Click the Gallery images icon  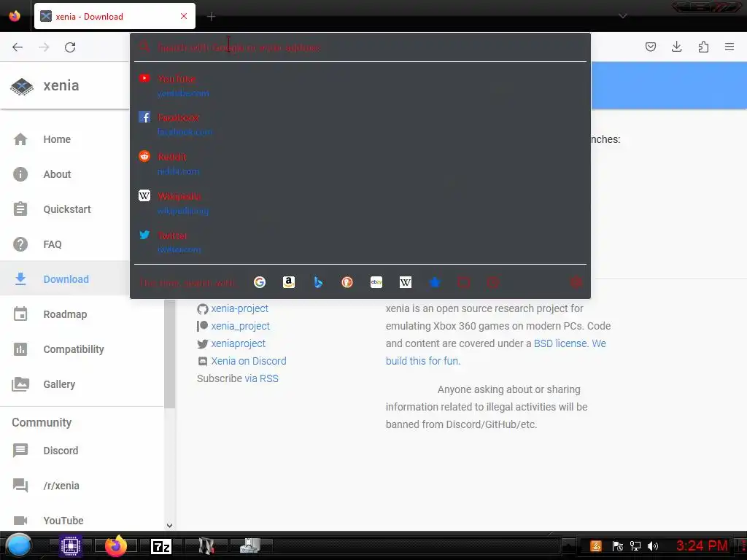20,384
